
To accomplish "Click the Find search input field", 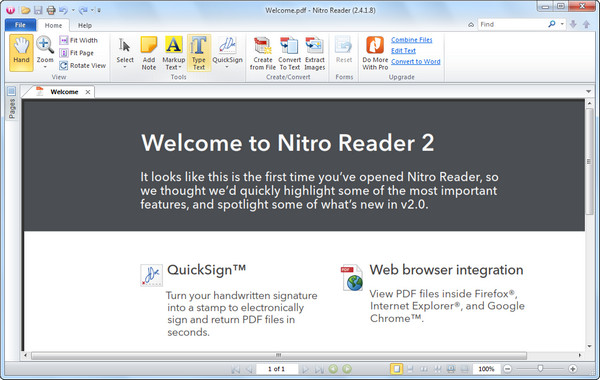I will coord(513,24).
